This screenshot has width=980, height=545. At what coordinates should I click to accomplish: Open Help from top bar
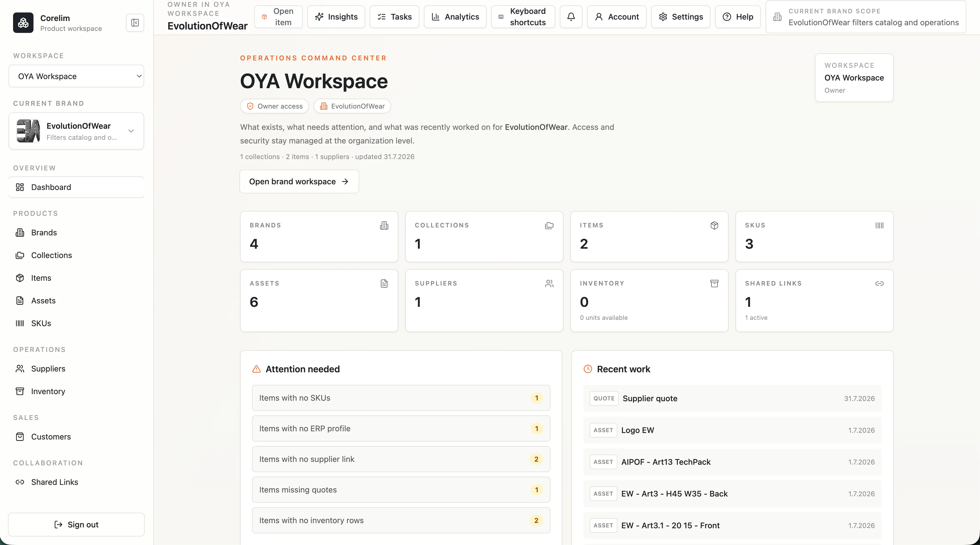tap(738, 17)
